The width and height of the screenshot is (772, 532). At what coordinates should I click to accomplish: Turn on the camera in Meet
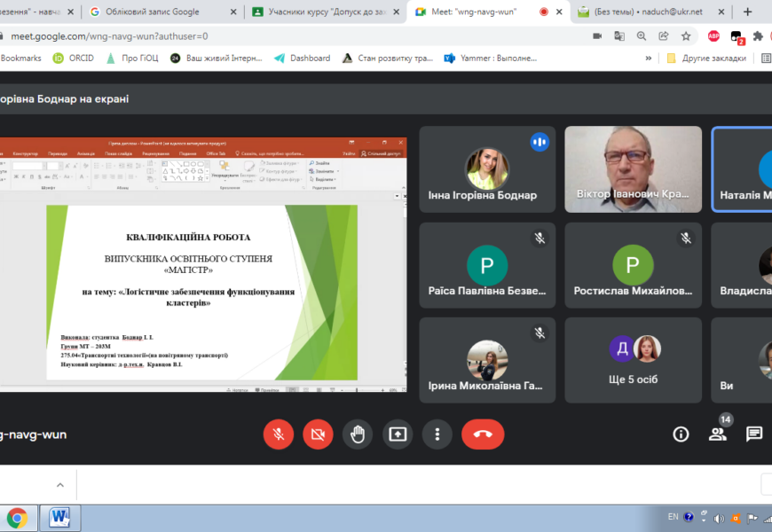[x=318, y=434]
